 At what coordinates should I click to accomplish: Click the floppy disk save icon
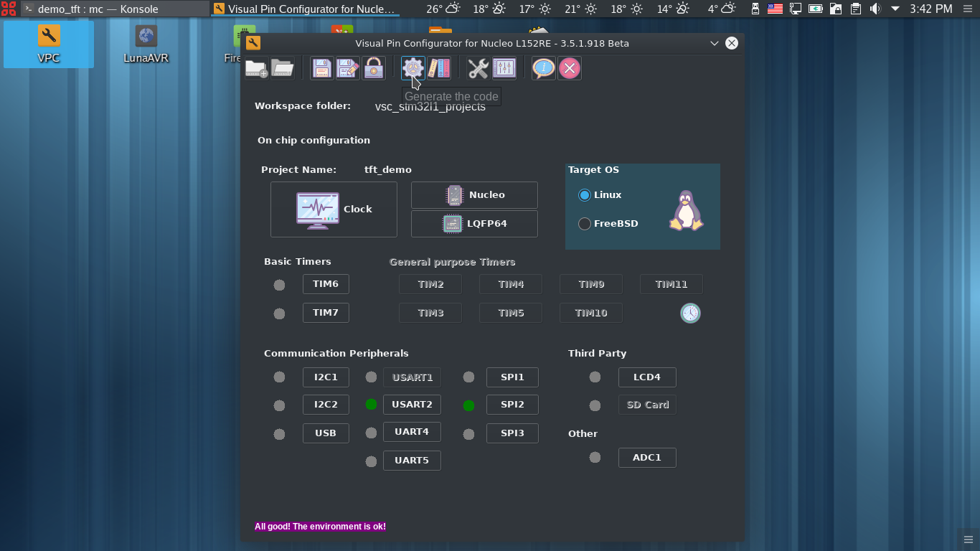pyautogui.click(x=321, y=68)
